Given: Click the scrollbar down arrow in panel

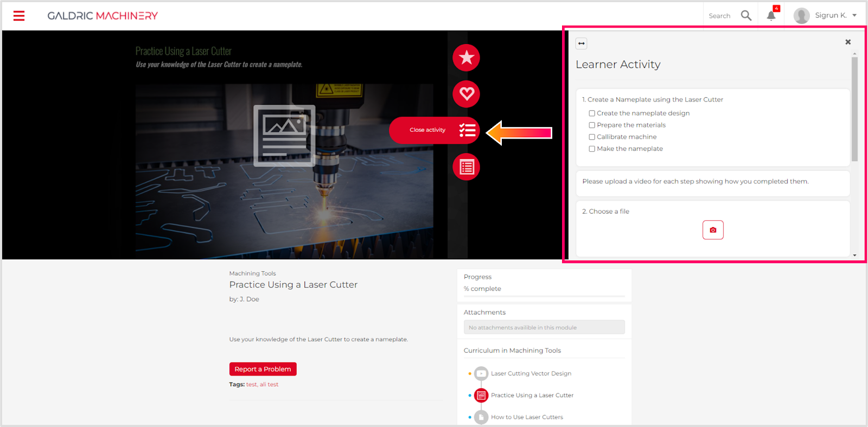Looking at the screenshot, I should [854, 255].
